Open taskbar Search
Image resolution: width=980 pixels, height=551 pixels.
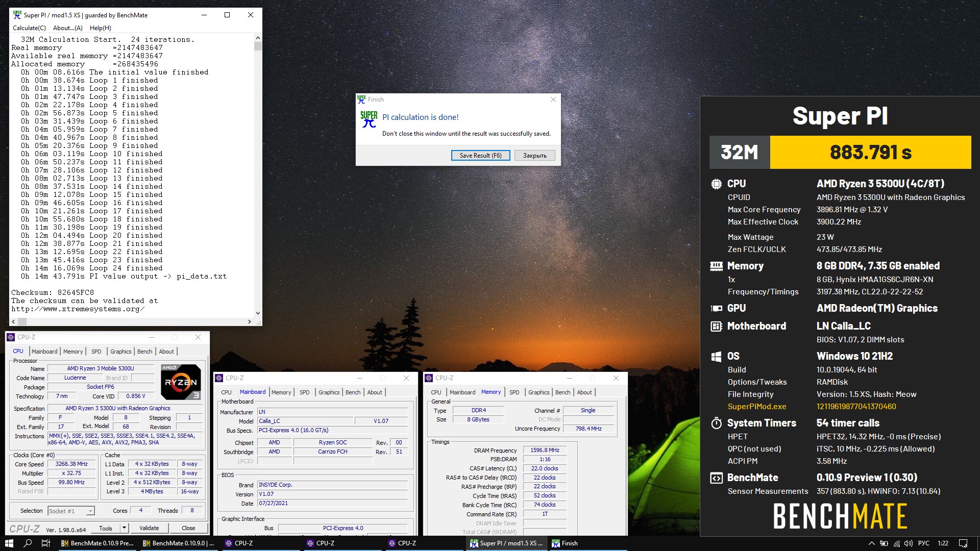tap(28, 543)
